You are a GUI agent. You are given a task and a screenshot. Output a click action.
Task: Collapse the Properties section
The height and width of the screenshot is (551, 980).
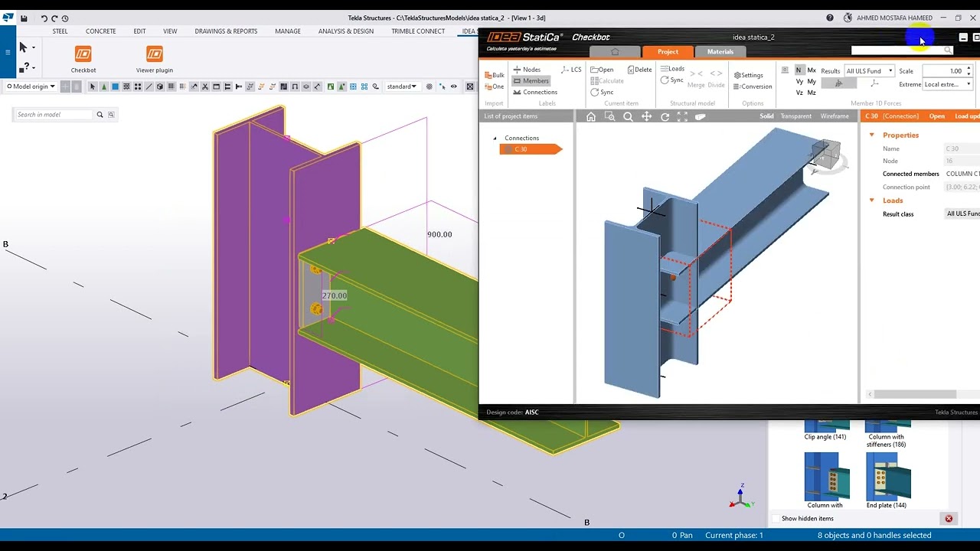[x=871, y=135]
